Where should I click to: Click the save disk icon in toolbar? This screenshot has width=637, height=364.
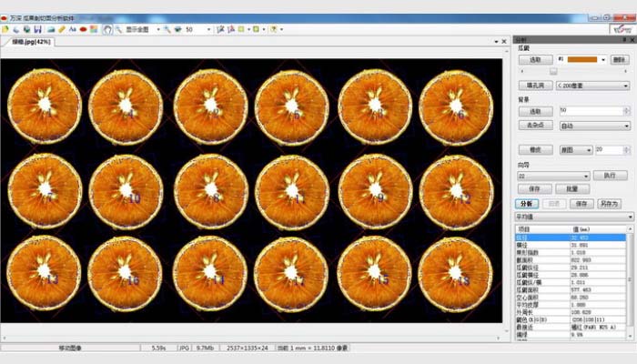point(38,29)
